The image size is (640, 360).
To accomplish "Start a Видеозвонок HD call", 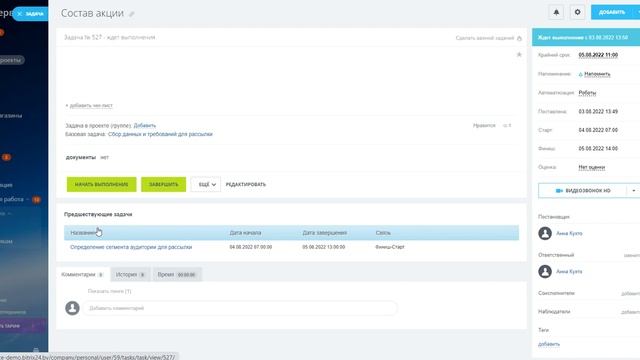I will pyautogui.click(x=582, y=191).
